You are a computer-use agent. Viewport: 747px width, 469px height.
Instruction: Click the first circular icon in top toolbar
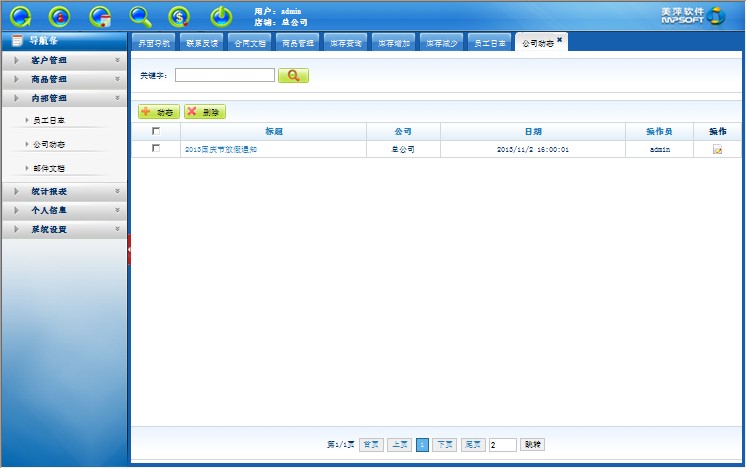pyautogui.click(x=21, y=16)
